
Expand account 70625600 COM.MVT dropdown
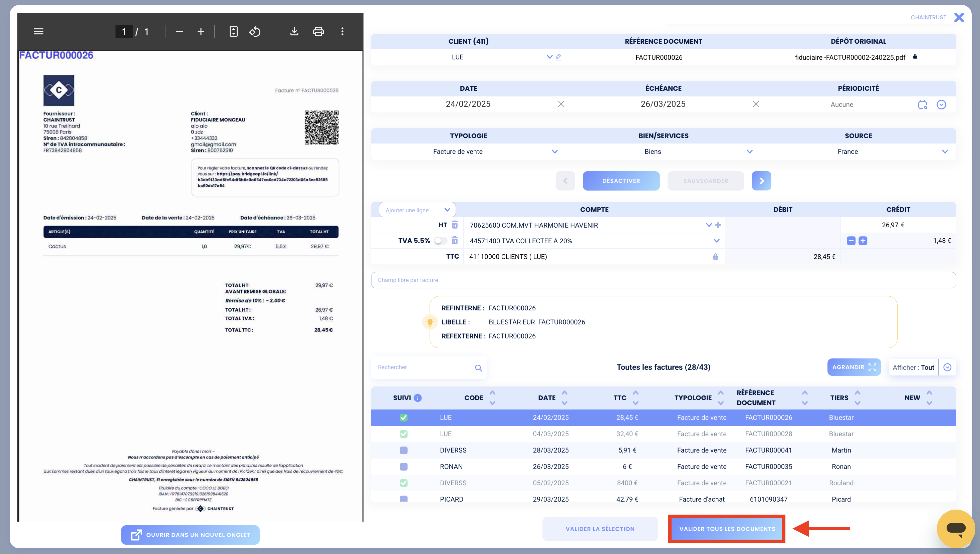[709, 225]
